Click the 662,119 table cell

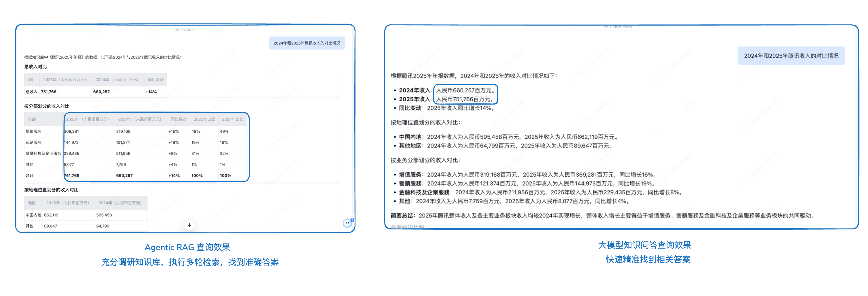click(x=51, y=215)
